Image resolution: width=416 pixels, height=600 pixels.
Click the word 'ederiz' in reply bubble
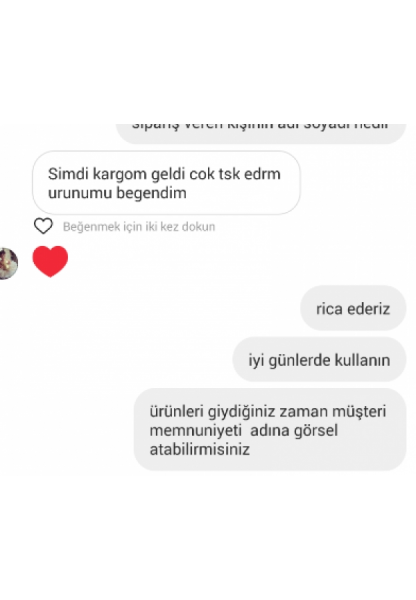(368, 309)
